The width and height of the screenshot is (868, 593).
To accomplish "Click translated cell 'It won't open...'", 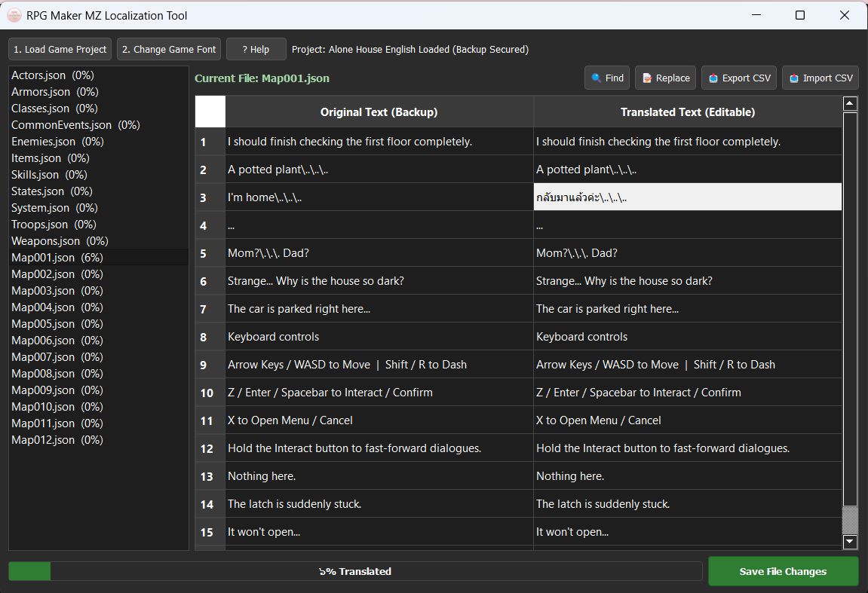I will 688,532.
